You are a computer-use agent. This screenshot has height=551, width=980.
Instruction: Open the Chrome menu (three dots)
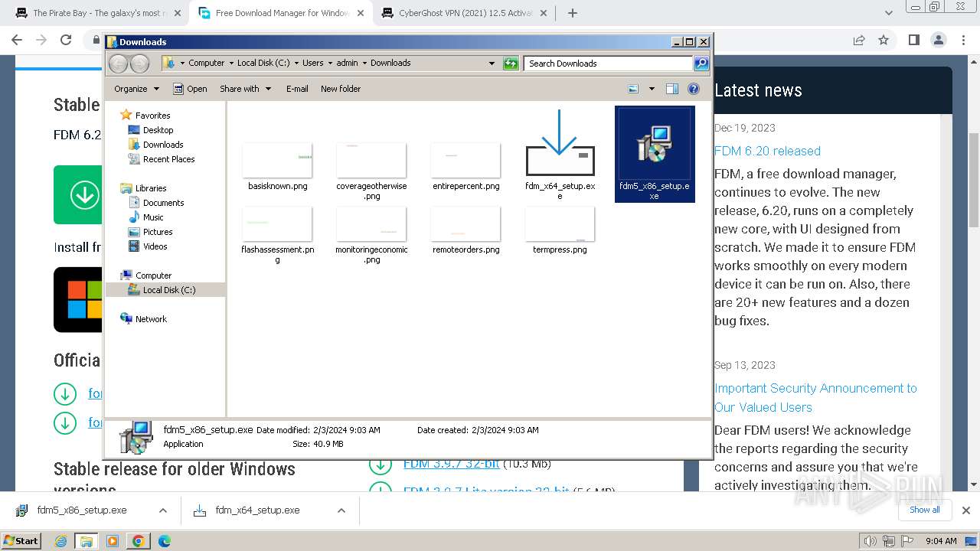coord(963,41)
